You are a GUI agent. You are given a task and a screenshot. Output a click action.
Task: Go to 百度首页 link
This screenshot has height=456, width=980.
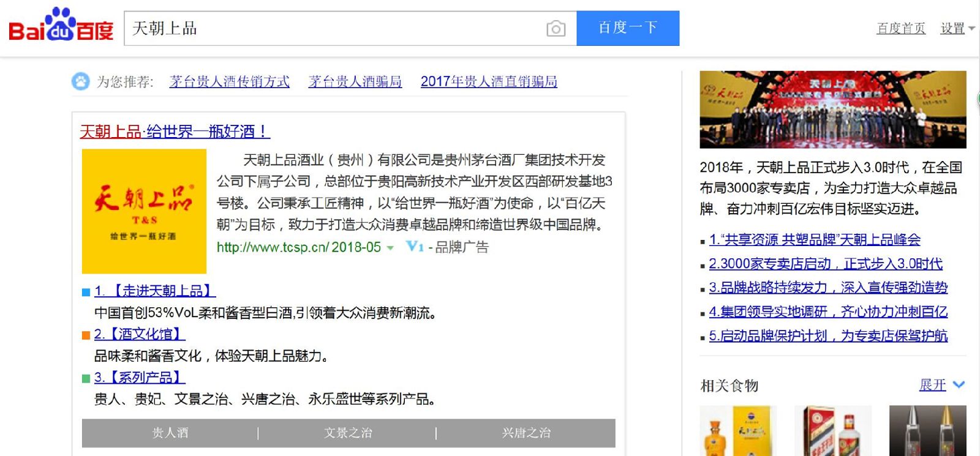(900, 29)
